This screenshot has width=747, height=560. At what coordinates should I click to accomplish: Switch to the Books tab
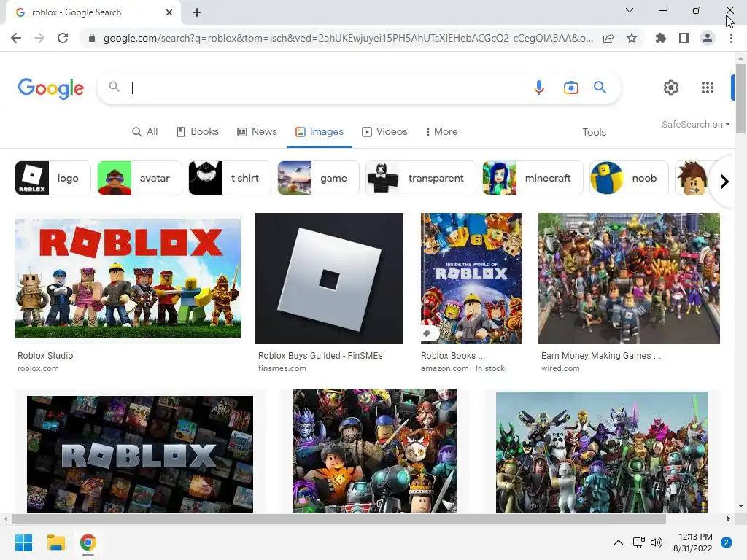point(198,132)
